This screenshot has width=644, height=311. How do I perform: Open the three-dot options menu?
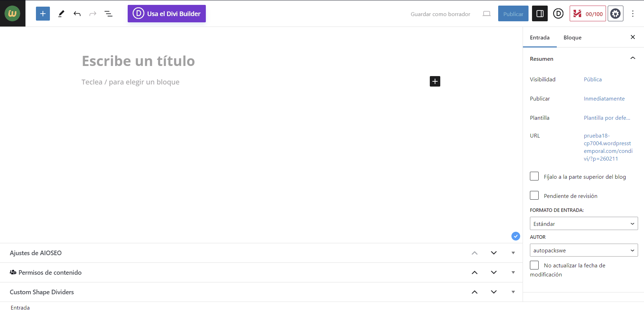(x=633, y=14)
